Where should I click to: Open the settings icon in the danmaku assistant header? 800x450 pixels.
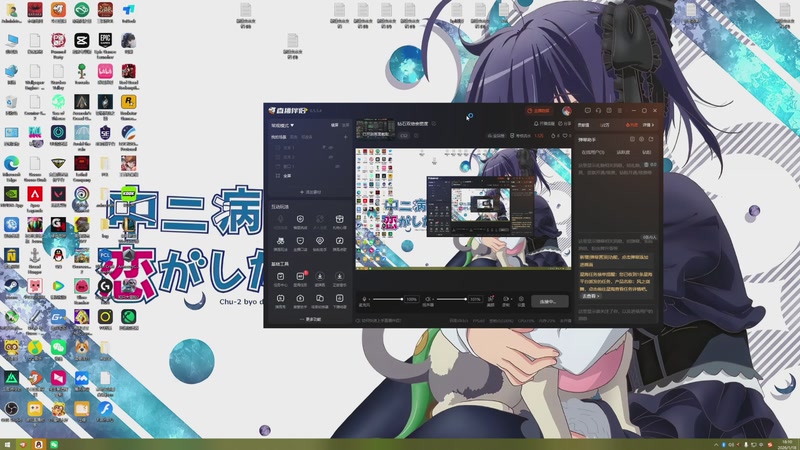(641, 139)
